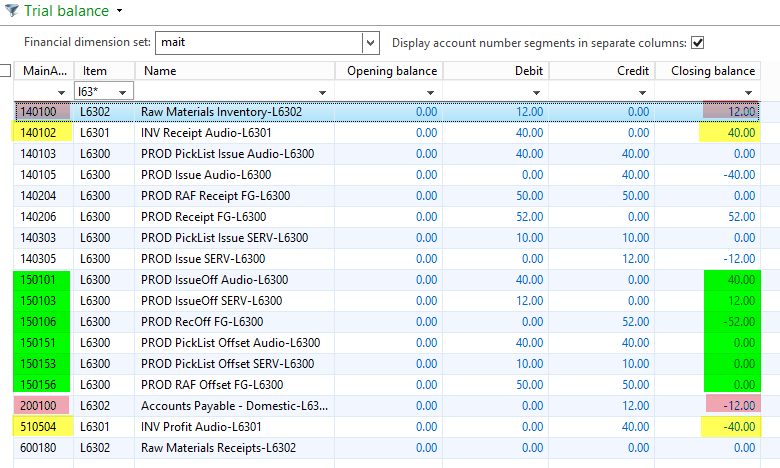Tick the select-all checkbox in grid header corner
The width and height of the screenshot is (780, 468).
click(6, 71)
